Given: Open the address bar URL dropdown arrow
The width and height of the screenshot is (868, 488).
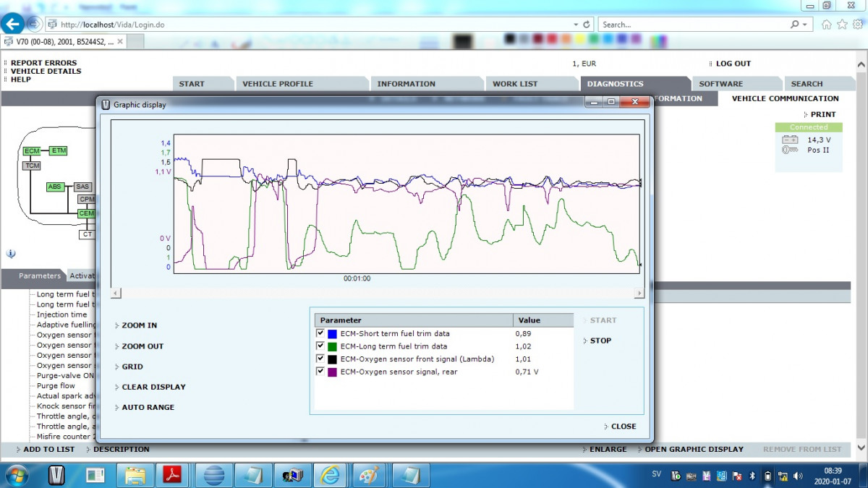Looking at the screenshot, I should coord(576,25).
